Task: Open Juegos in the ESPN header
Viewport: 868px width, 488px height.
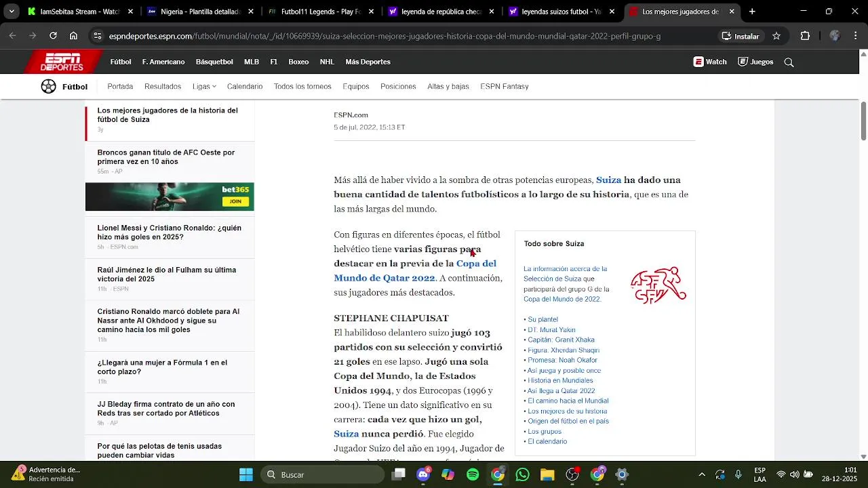Action: 755,62
